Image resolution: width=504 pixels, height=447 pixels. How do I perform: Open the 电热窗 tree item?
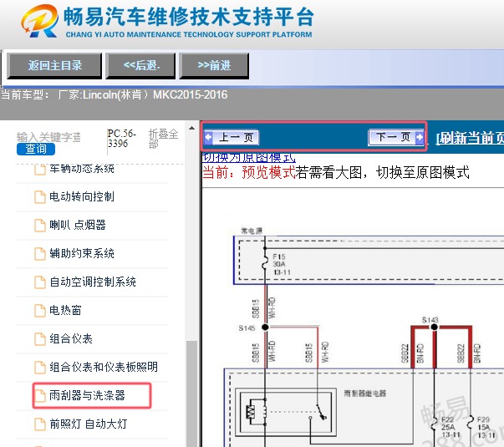click(x=65, y=310)
